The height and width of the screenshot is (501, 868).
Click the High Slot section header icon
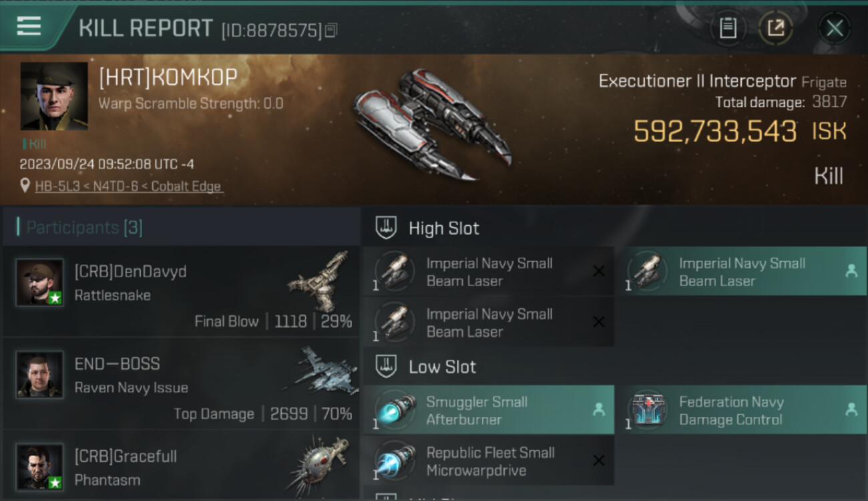tap(386, 228)
